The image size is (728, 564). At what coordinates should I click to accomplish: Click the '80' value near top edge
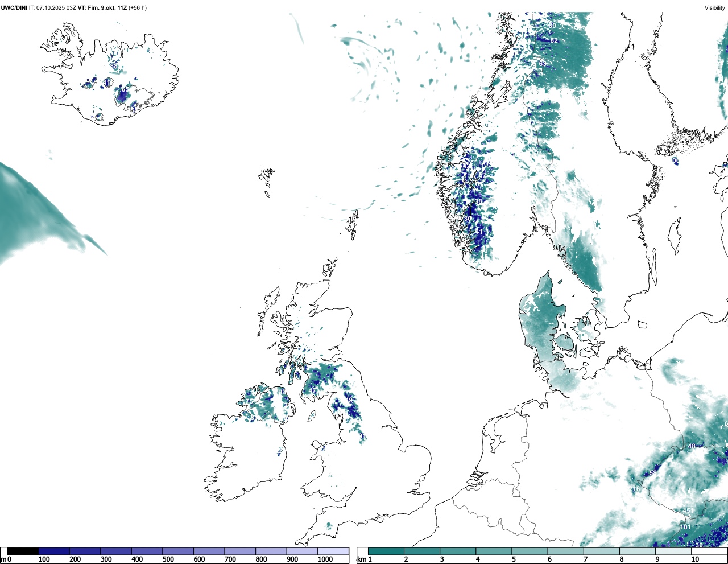pos(552,26)
